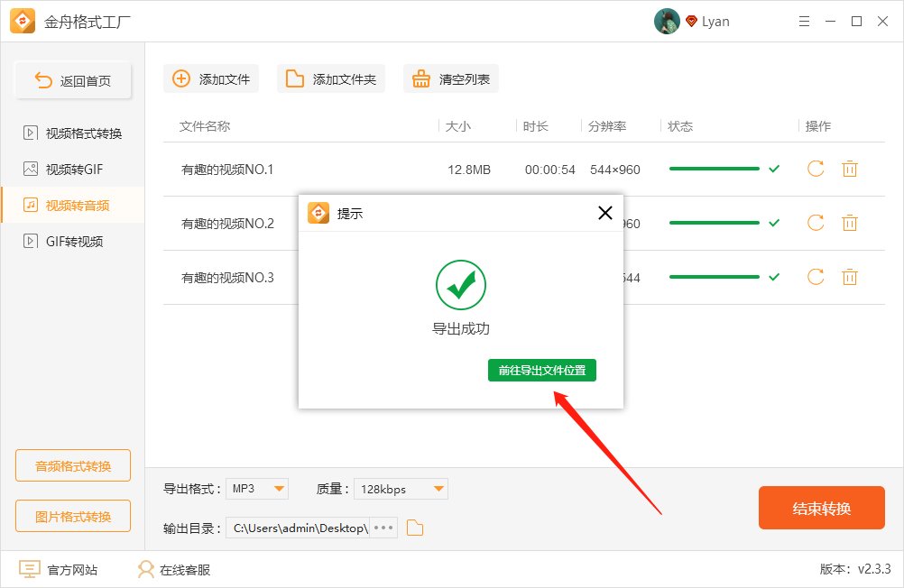Image resolution: width=904 pixels, height=588 pixels.
Task: Switch to the 视频转音频 tab
Action: [x=72, y=205]
